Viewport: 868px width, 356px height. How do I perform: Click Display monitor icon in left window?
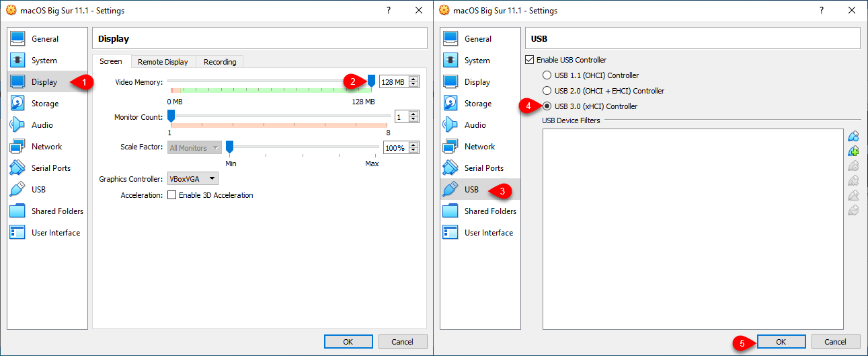pos(17,82)
